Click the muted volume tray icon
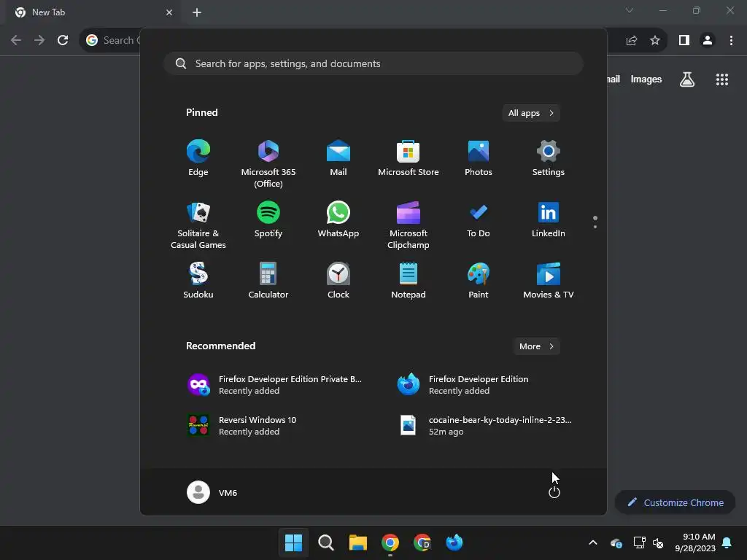 pyautogui.click(x=658, y=542)
